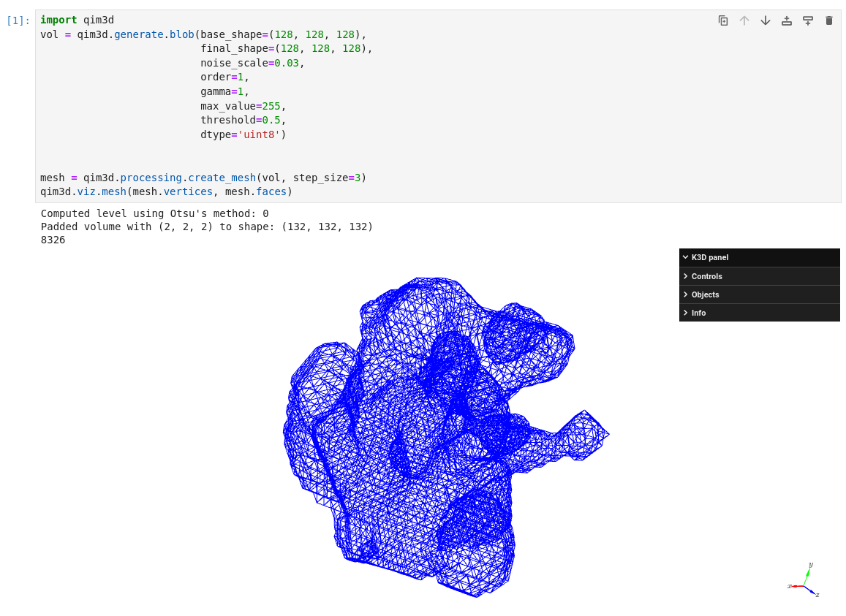Click the move cell down arrow
This screenshot has height=616, width=846.
click(x=766, y=20)
